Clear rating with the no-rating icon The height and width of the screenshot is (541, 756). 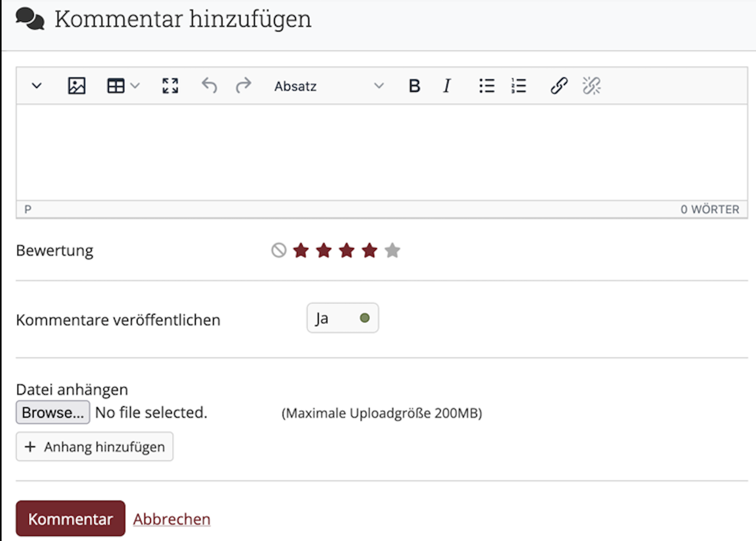tap(279, 250)
